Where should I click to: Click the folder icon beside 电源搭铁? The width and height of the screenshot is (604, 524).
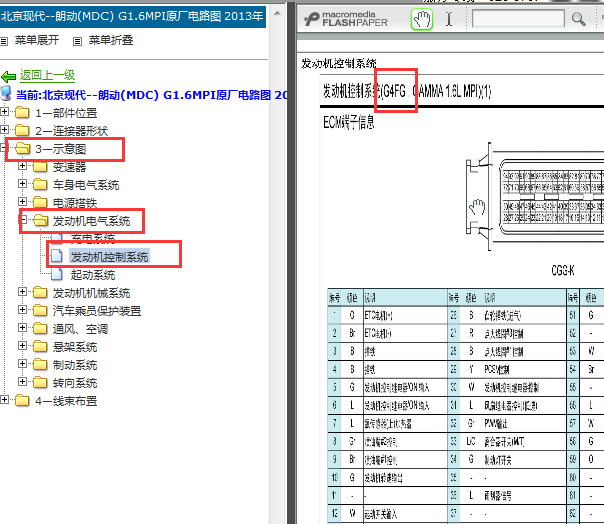pos(40,202)
